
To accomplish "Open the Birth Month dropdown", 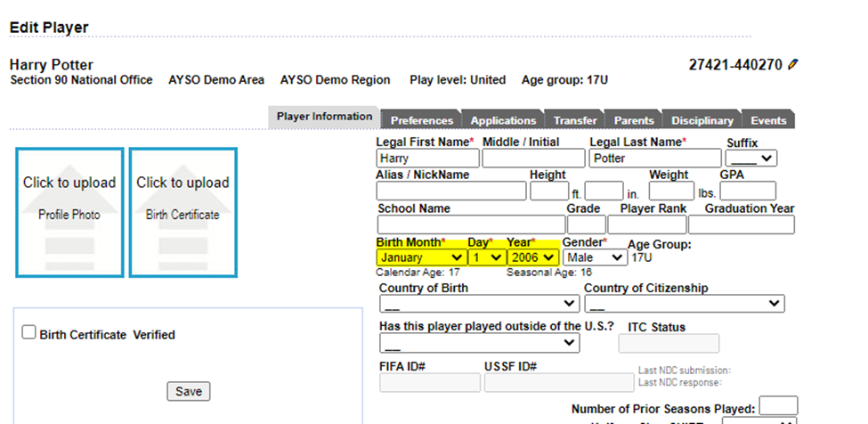I will [420, 257].
